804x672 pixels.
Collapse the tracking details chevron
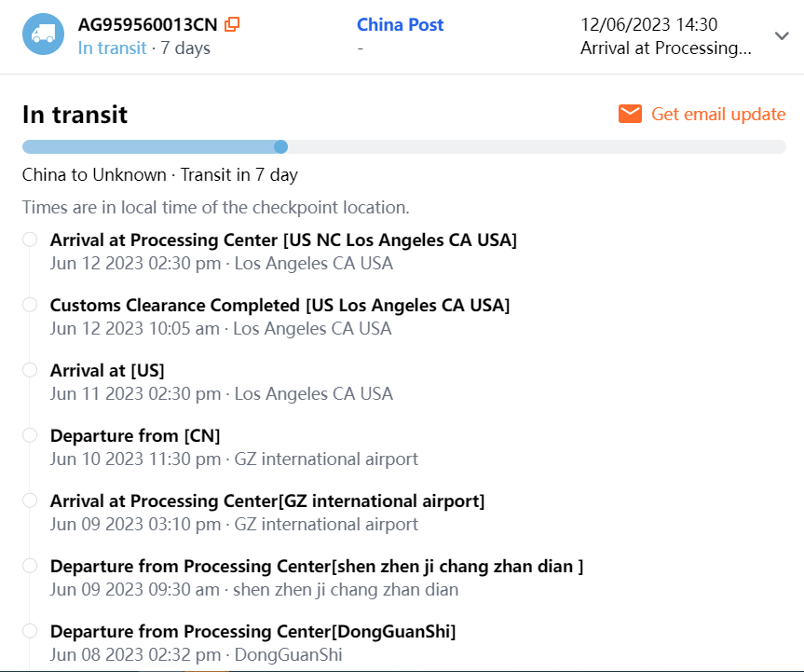click(x=782, y=35)
